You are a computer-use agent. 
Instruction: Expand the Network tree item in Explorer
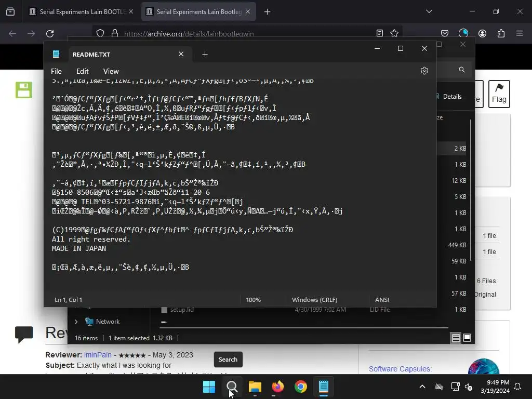(76, 322)
